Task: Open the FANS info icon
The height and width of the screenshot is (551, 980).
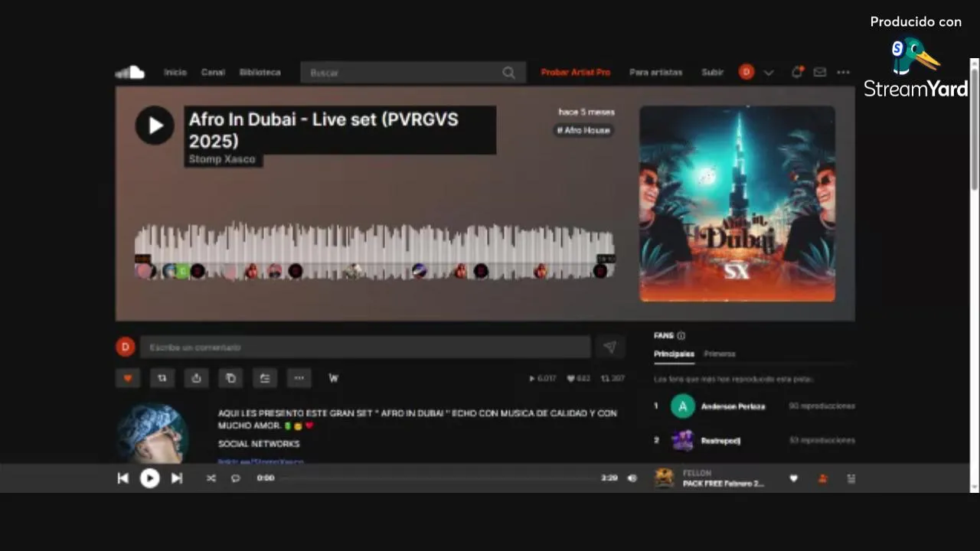Action: [x=681, y=336]
